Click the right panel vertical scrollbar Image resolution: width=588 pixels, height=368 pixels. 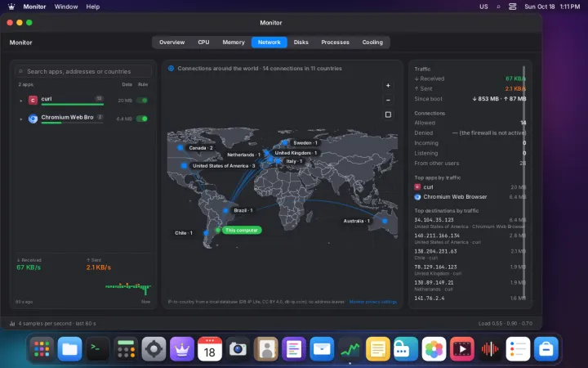(523, 182)
